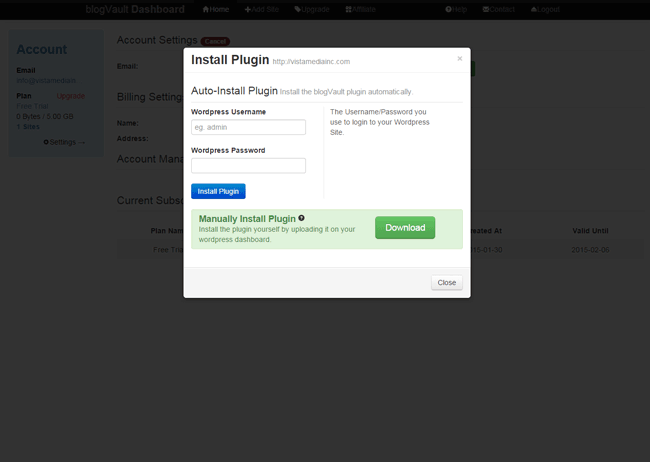Screen dimensions: 650x462
Task: Click the help icon beside Manually Install Plugin
Action: coord(301,218)
